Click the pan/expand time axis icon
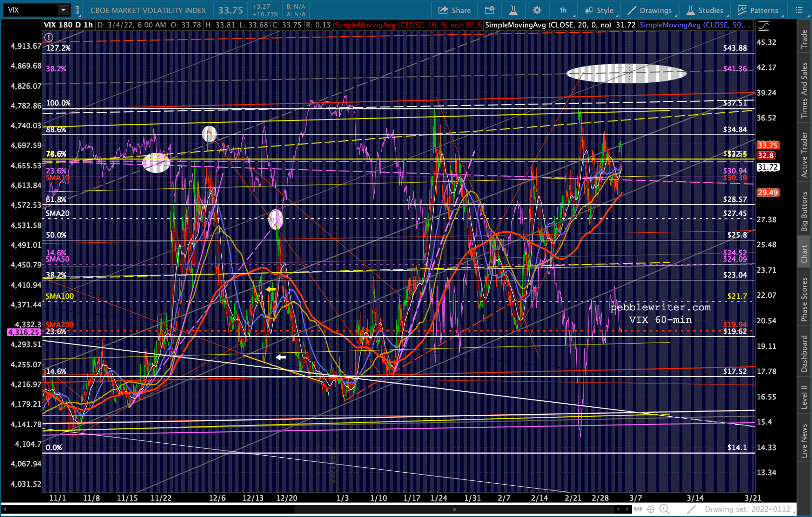The image size is (812, 517). (x=638, y=509)
